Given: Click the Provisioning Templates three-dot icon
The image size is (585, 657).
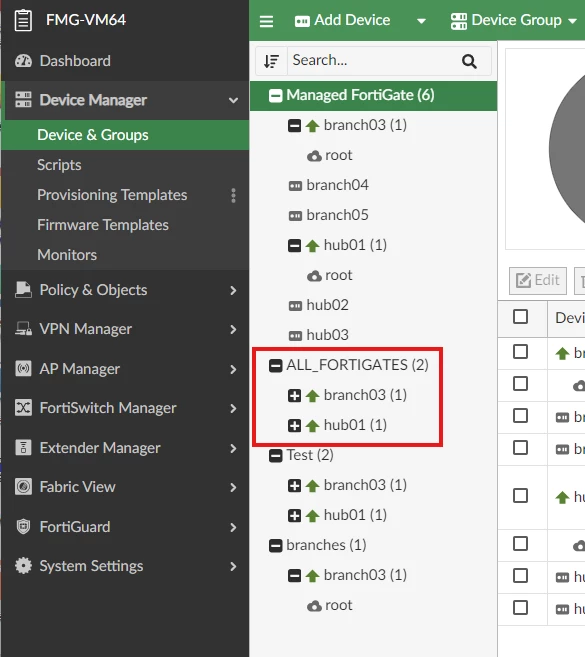Looking at the screenshot, I should 233,195.
